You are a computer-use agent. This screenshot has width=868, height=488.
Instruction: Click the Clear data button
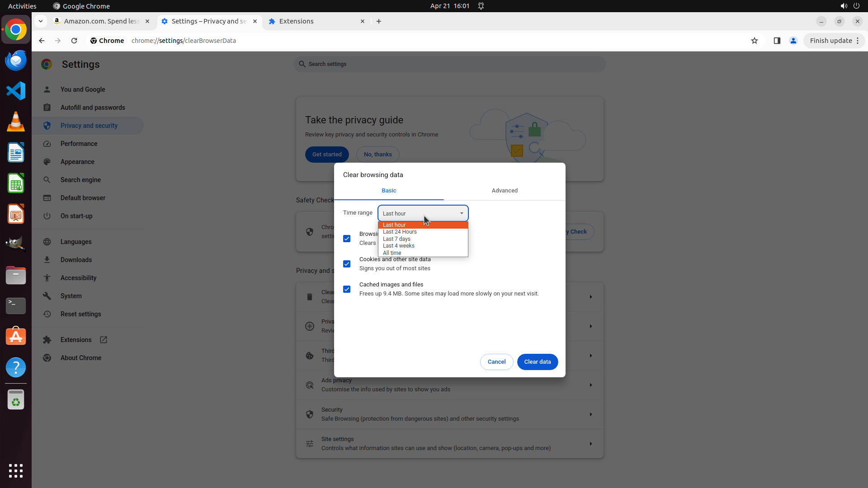537,362
